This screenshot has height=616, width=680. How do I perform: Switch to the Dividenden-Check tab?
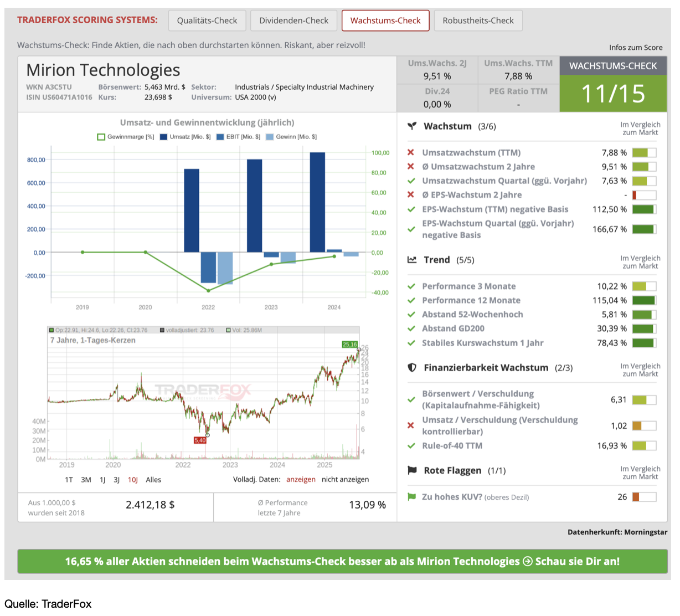pos(293,20)
